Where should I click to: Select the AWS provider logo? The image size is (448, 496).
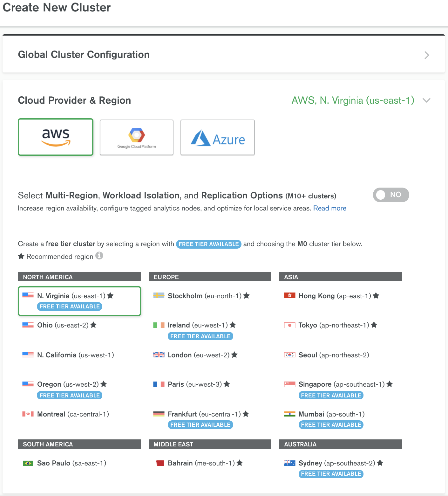55,137
